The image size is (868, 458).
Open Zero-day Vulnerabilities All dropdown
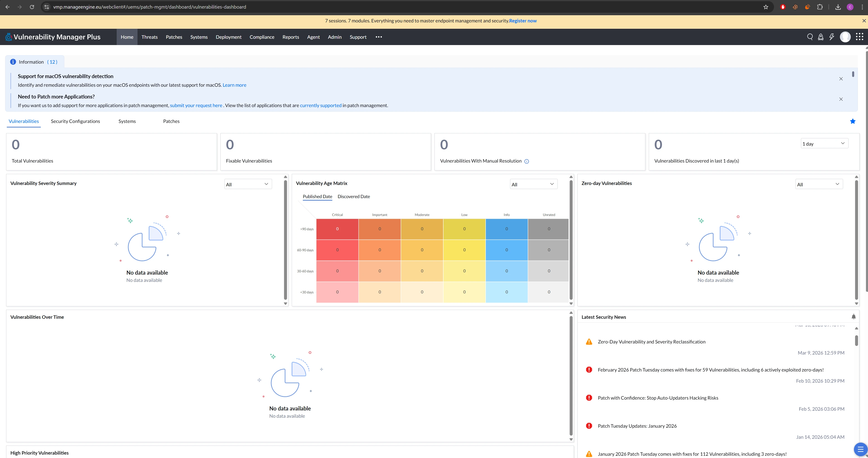tap(819, 184)
